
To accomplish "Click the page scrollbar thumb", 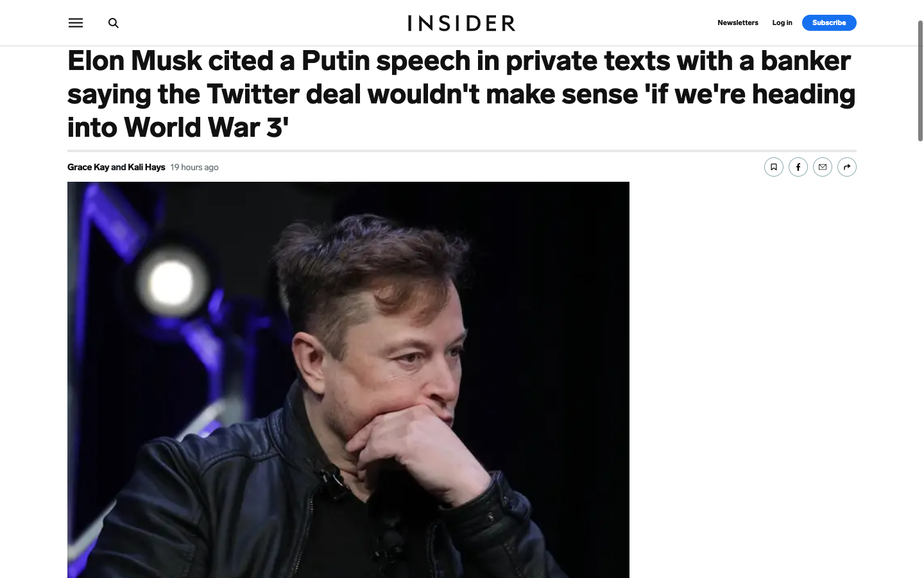I will click(x=920, y=80).
